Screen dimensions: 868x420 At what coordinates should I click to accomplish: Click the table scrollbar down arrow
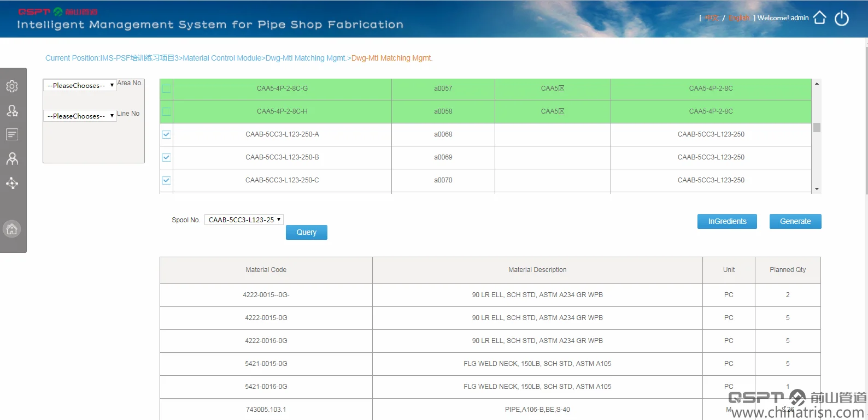(x=817, y=189)
